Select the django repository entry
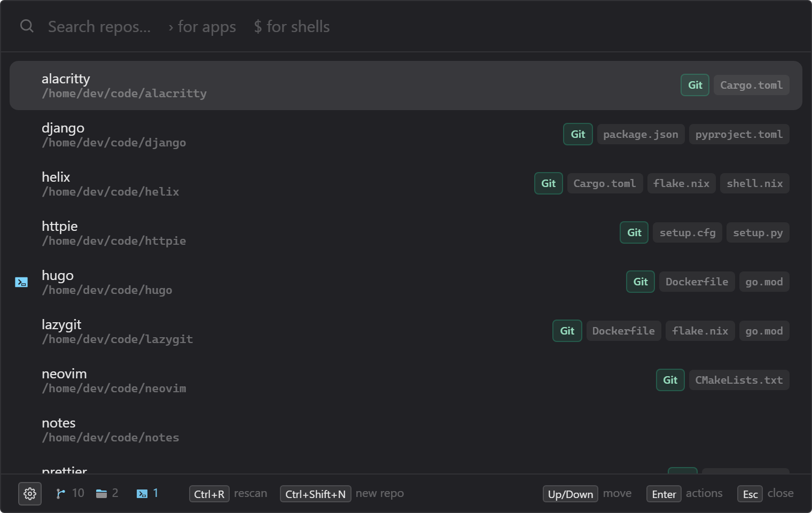The width and height of the screenshot is (812, 513). coord(406,135)
